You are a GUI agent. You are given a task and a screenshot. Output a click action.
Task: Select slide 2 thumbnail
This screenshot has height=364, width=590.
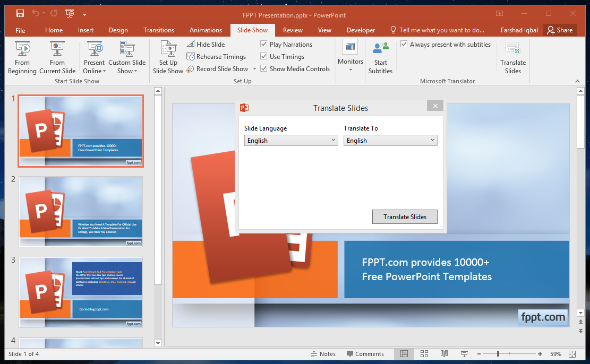point(81,212)
